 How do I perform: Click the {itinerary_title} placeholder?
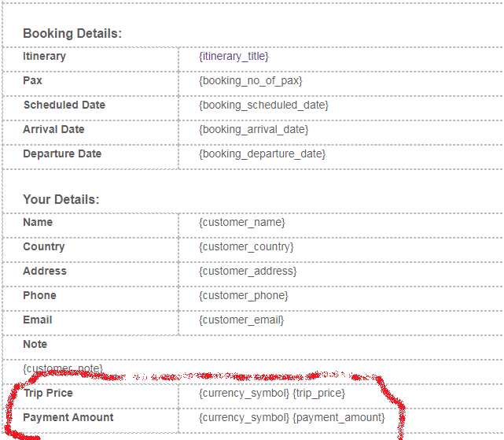coord(234,57)
